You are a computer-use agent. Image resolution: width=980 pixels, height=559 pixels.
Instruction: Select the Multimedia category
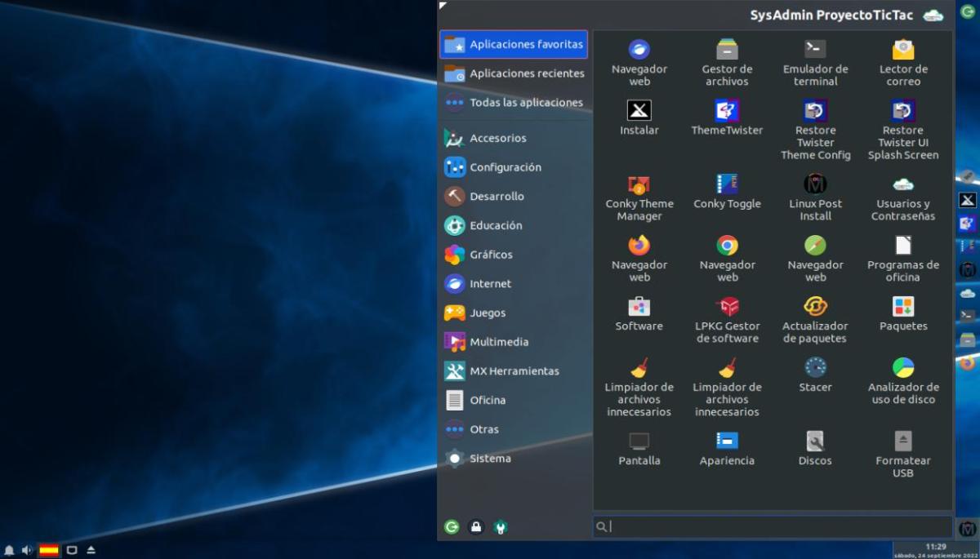click(498, 342)
